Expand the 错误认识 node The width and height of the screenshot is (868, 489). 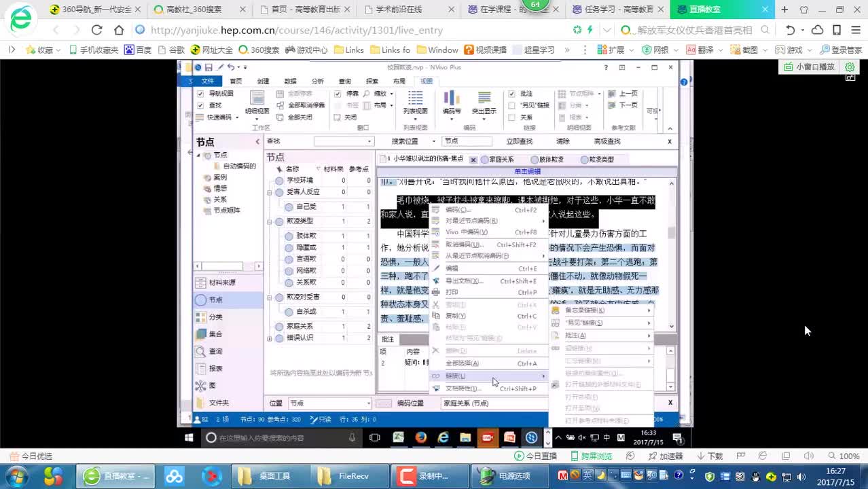[270, 338]
